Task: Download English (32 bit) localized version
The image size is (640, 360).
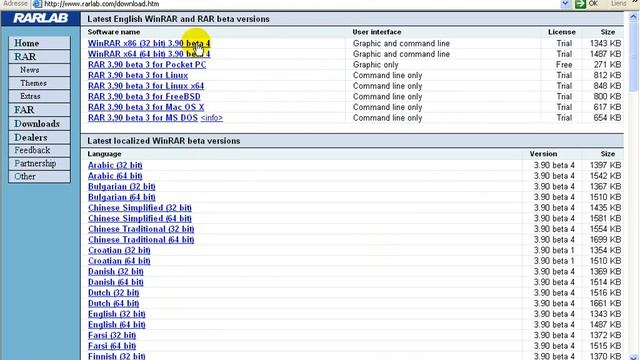Action: (117, 314)
